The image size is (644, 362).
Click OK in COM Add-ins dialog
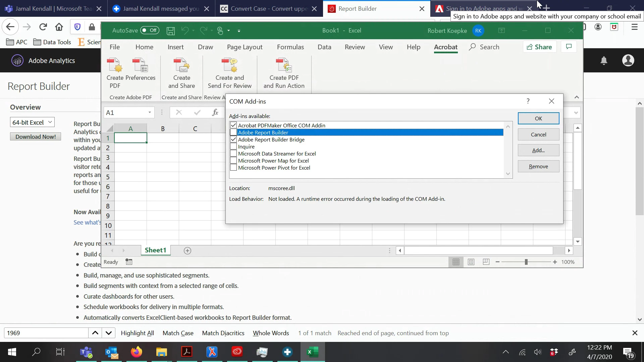[x=538, y=118]
